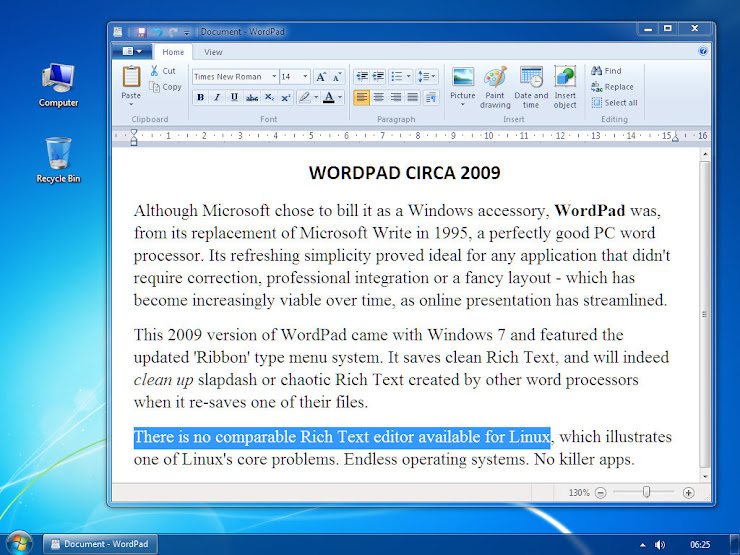The image size is (740, 555).
Task: Click the zoom out minus button
Action: point(600,493)
